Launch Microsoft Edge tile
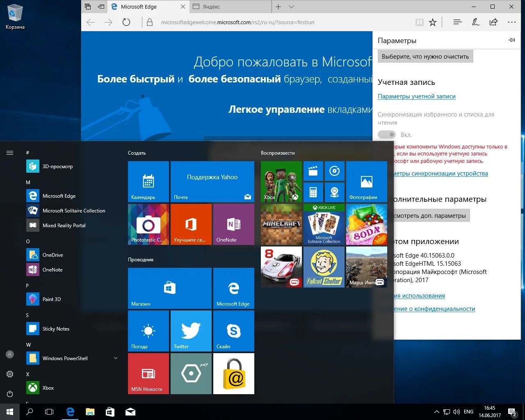This screenshot has width=525, height=420. click(x=234, y=288)
